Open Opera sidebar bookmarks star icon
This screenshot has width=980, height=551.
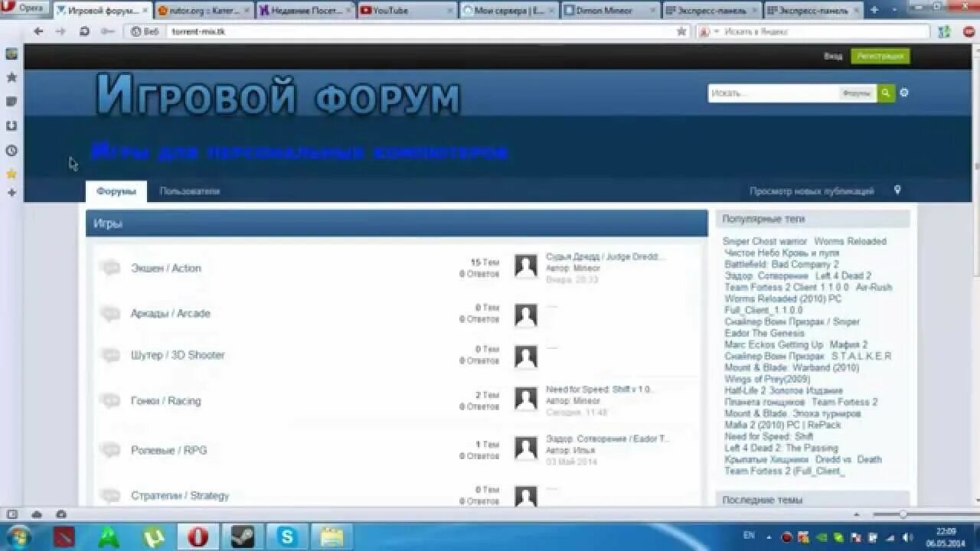11,77
